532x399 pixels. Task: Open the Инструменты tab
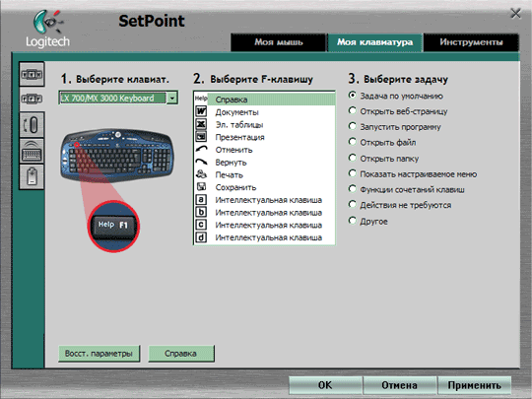[x=471, y=42]
